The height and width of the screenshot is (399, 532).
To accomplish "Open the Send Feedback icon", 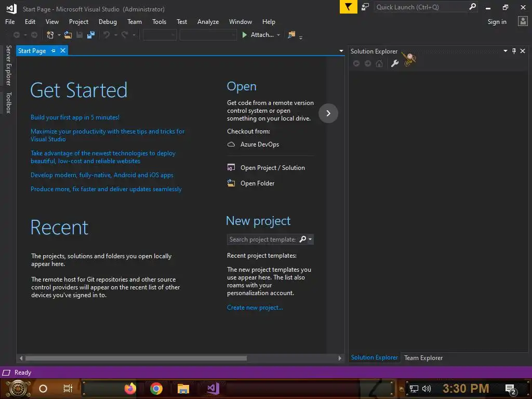I will coord(365,7).
